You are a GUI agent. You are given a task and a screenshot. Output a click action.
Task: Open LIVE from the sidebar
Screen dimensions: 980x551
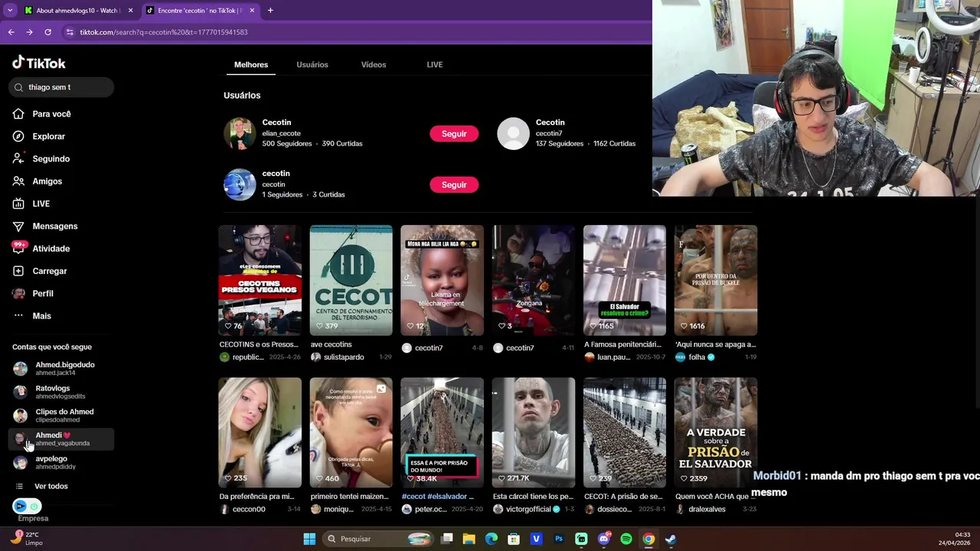coord(41,204)
